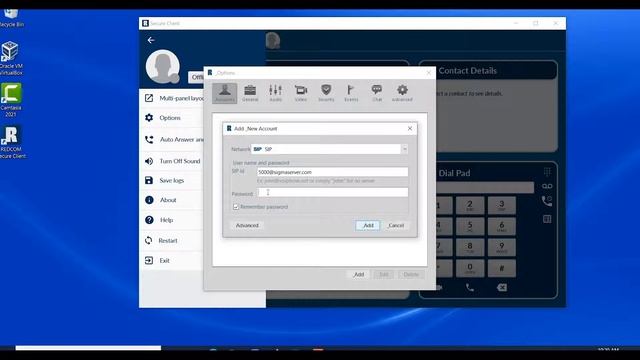Click the dial pad number entry field

[x=485, y=187]
